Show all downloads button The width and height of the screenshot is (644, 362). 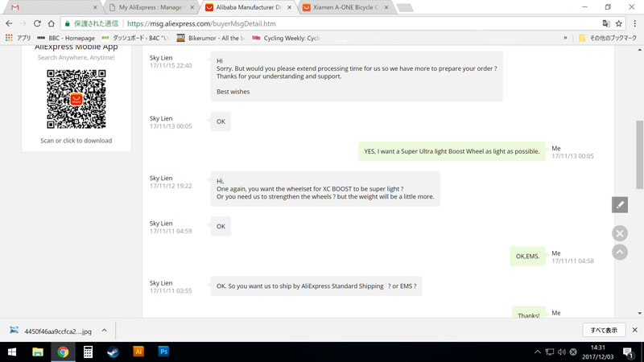point(604,330)
